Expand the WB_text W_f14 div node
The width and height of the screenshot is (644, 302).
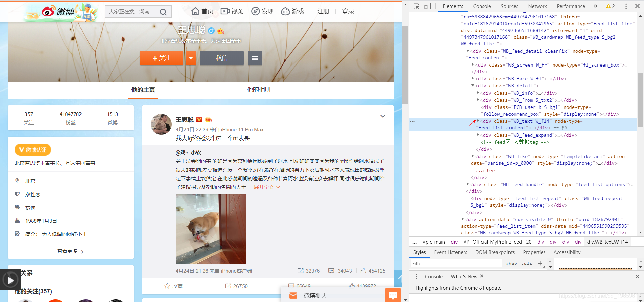pos(478,121)
